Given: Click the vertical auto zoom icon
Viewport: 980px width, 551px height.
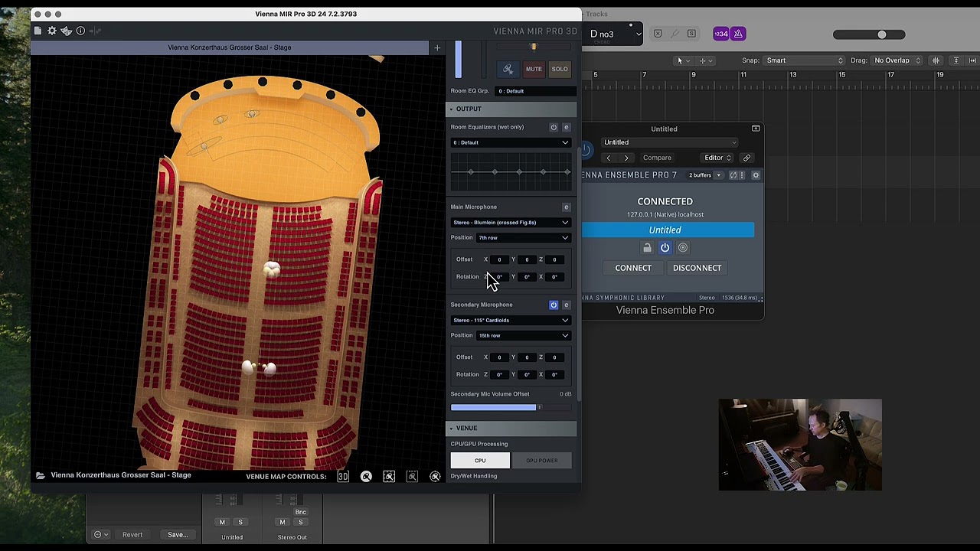Looking at the screenshot, I should [x=956, y=60].
